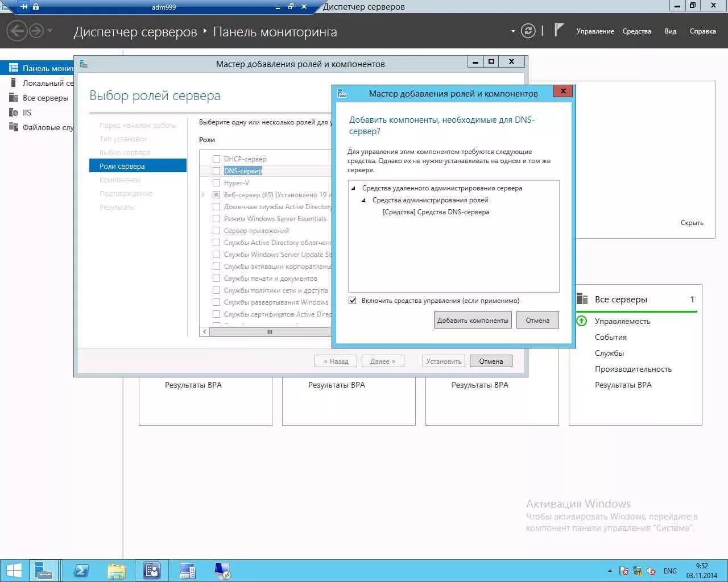728x582 pixels.
Task: Collapse Средства администрирования ролей node
Action: pos(363,200)
